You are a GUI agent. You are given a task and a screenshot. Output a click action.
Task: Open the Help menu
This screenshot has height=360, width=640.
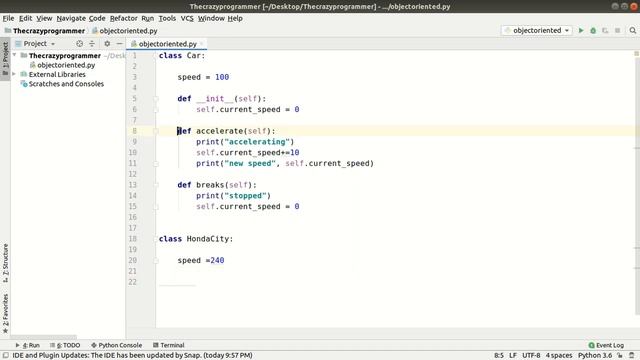click(x=235, y=18)
